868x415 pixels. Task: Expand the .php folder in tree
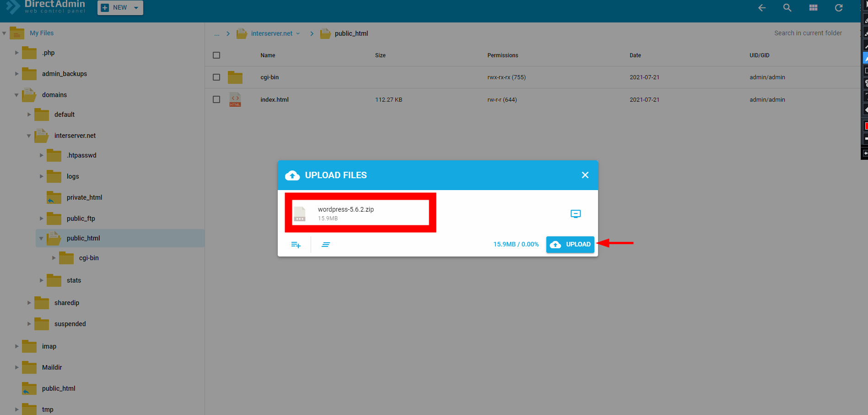tap(16, 53)
